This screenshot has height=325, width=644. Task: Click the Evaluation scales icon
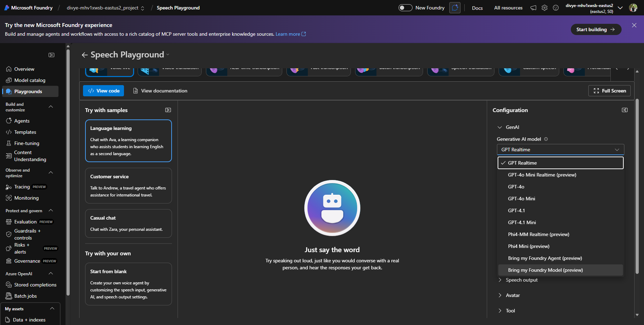tap(9, 222)
